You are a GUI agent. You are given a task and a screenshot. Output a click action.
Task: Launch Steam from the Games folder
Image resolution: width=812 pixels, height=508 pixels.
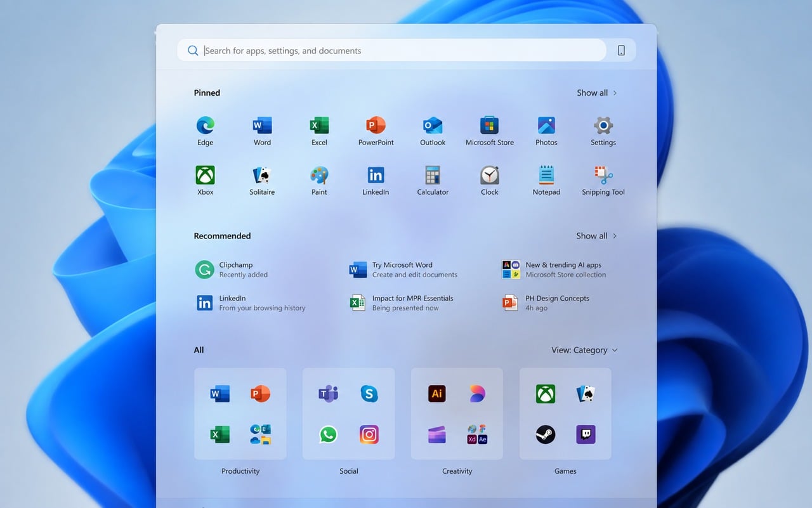point(546,434)
